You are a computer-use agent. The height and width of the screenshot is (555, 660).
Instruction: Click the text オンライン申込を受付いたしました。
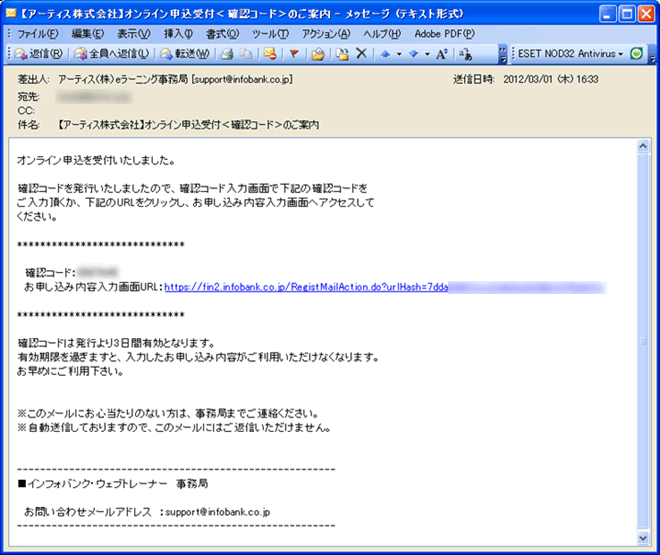(x=96, y=160)
